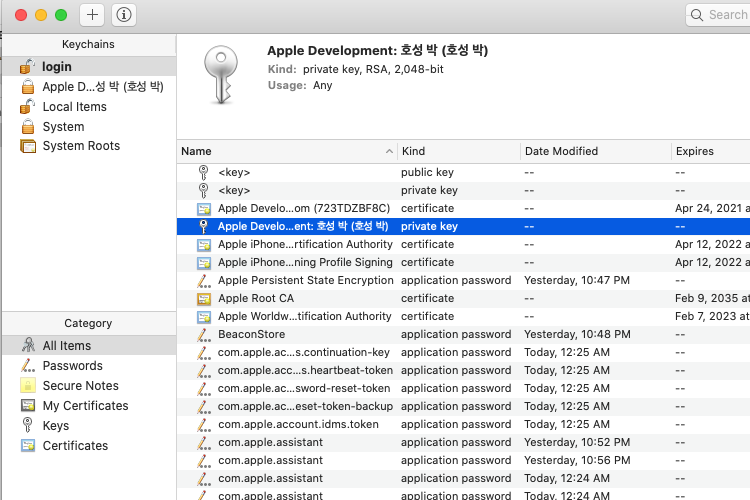Select the Secure Notes category

click(x=89, y=386)
